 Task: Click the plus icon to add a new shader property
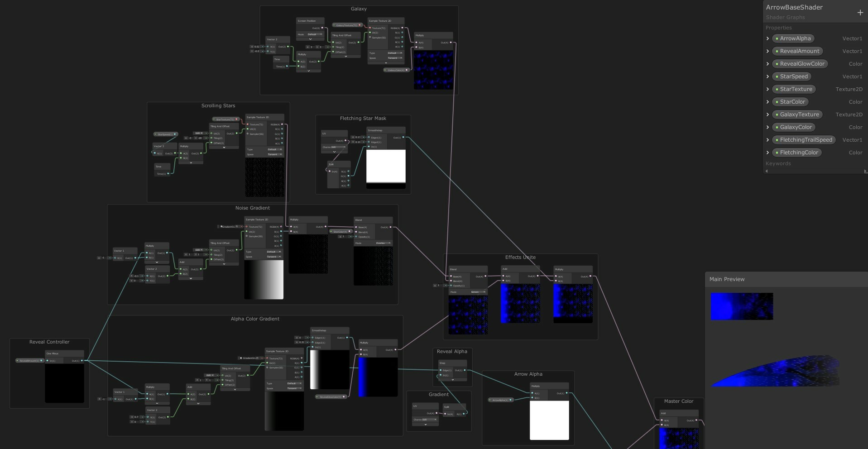(x=860, y=12)
